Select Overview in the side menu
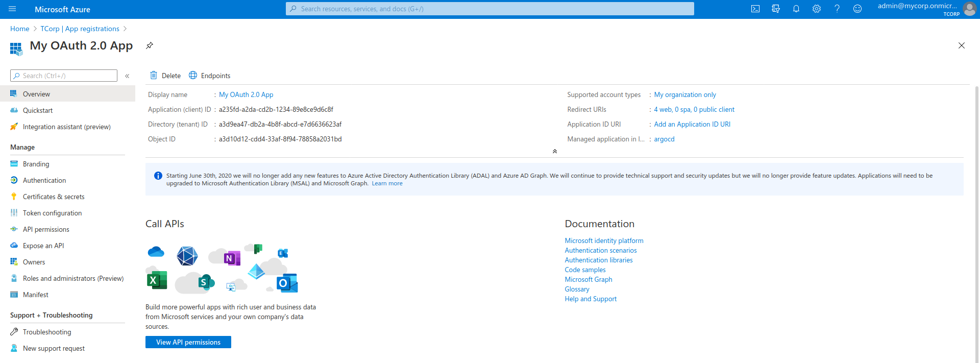This screenshot has height=363, width=980. point(67,94)
